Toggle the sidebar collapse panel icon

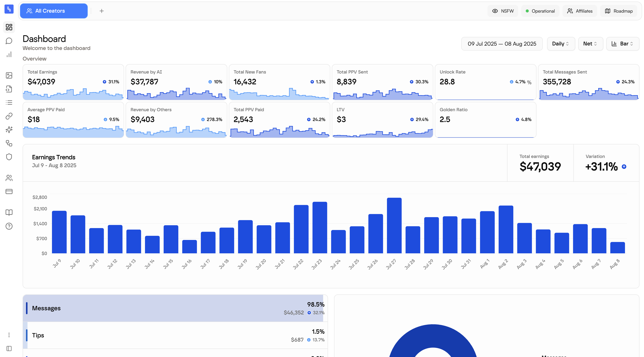(9, 349)
